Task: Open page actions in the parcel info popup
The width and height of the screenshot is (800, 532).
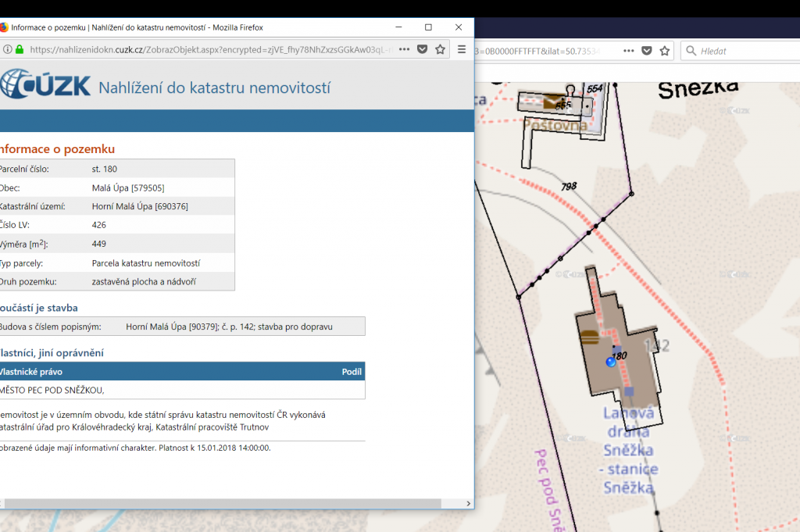Action: (404, 49)
